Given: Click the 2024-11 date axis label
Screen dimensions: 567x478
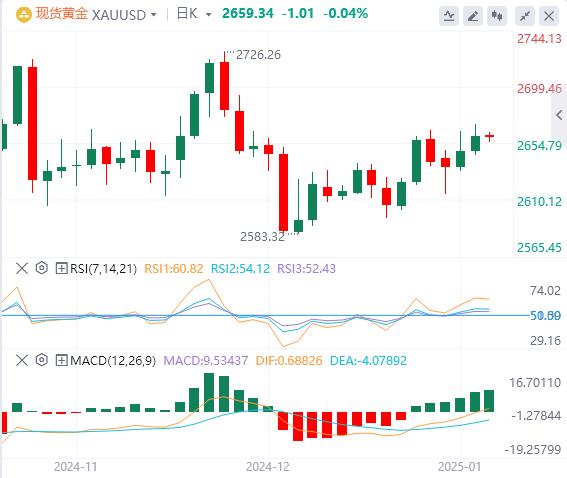Looking at the screenshot, I should tap(76, 467).
